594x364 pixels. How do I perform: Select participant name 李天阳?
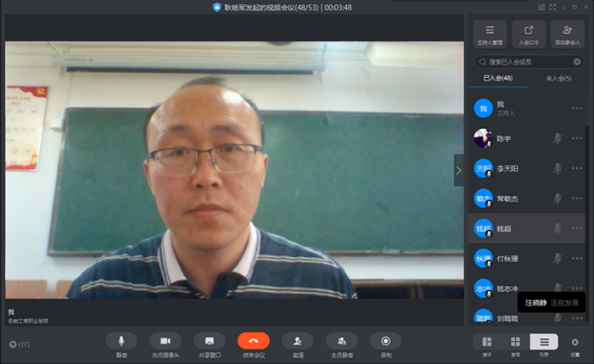507,169
